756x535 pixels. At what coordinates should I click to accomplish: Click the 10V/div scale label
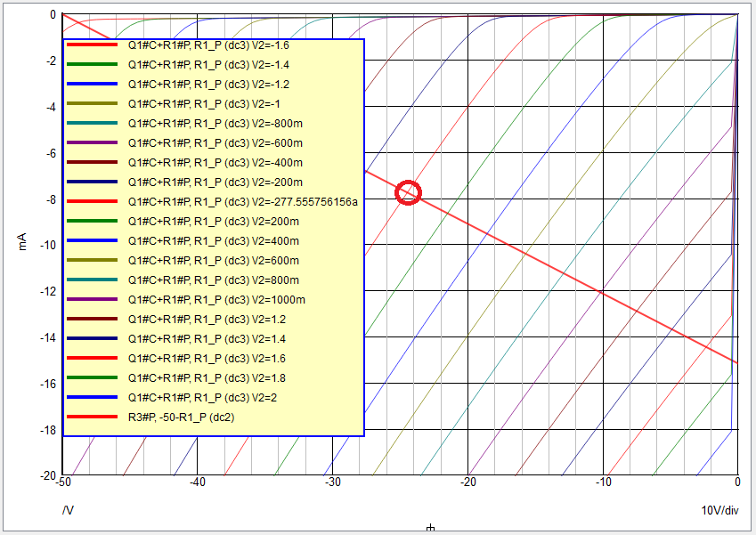[719, 510]
